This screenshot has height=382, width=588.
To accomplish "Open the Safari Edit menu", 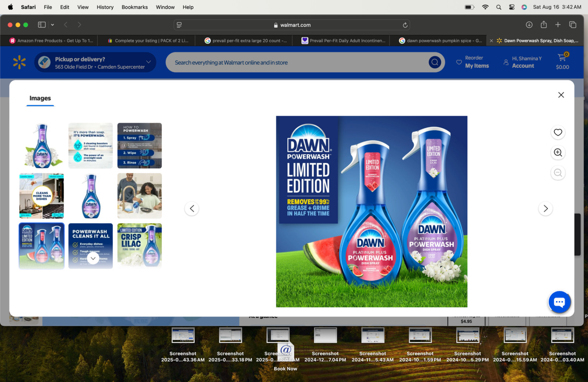I will (65, 7).
